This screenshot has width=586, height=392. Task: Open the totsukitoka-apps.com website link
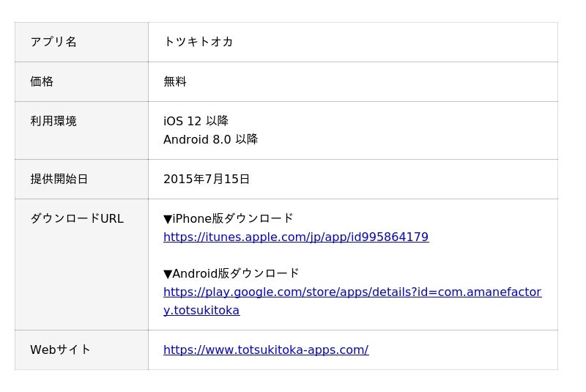pos(265,350)
